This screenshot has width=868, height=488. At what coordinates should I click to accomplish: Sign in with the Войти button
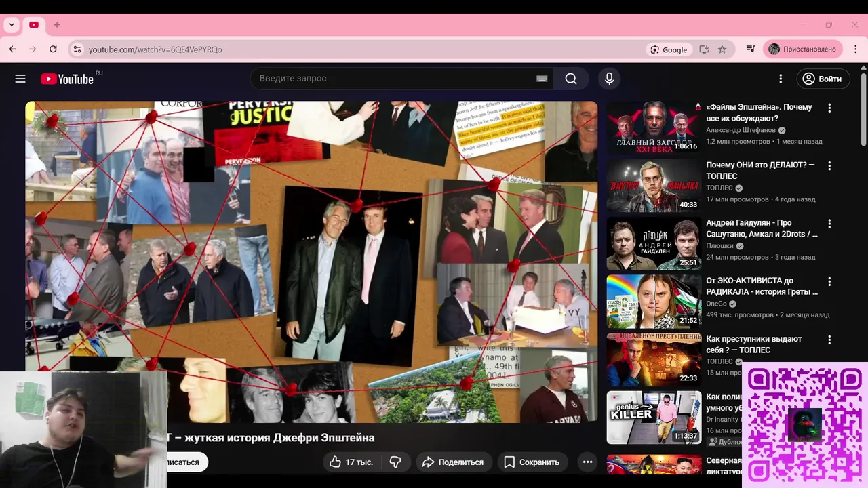pyautogui.click(x=823, y=79)
